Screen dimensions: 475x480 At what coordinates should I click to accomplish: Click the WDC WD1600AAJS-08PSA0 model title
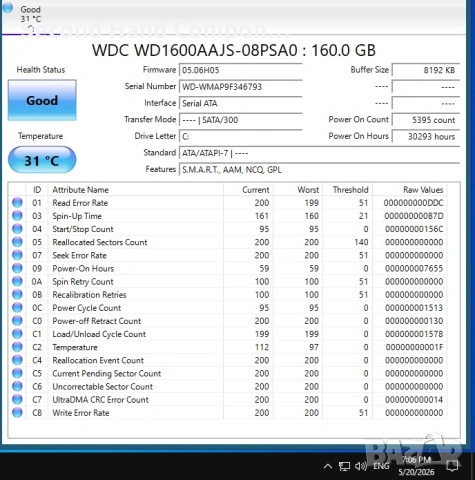click(234, 50)
